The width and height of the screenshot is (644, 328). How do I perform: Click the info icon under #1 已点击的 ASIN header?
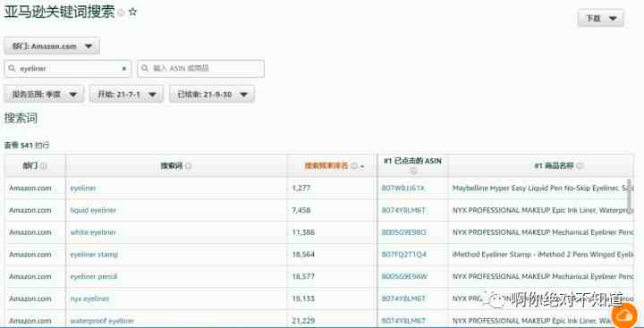click(x=412, y=171)
